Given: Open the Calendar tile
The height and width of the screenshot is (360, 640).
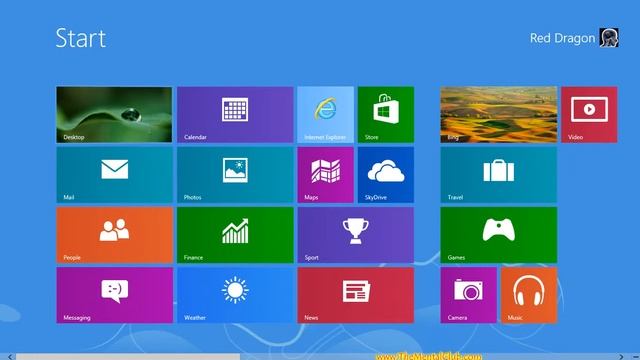Looking at the screenshot, I should tap(235, 114).
